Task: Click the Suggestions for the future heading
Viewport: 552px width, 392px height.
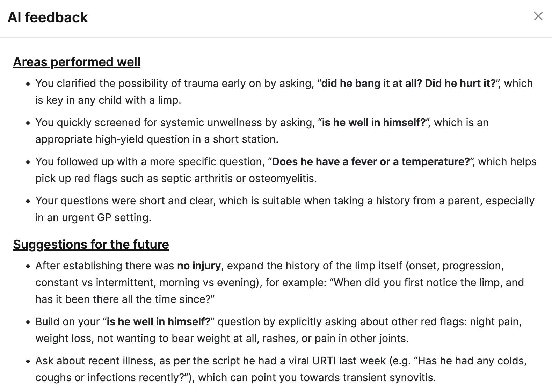Action: pyautogui.click(x=91, y=245)
